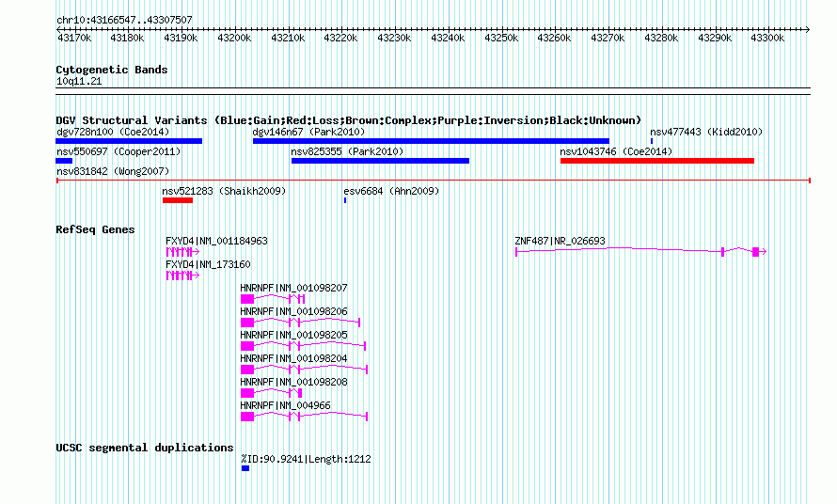Image resolution: width=837 pixels, height=504 pixels.
Task: Open the HNRNPF|NM_001098207 label
Action: [x=293, y=289]
